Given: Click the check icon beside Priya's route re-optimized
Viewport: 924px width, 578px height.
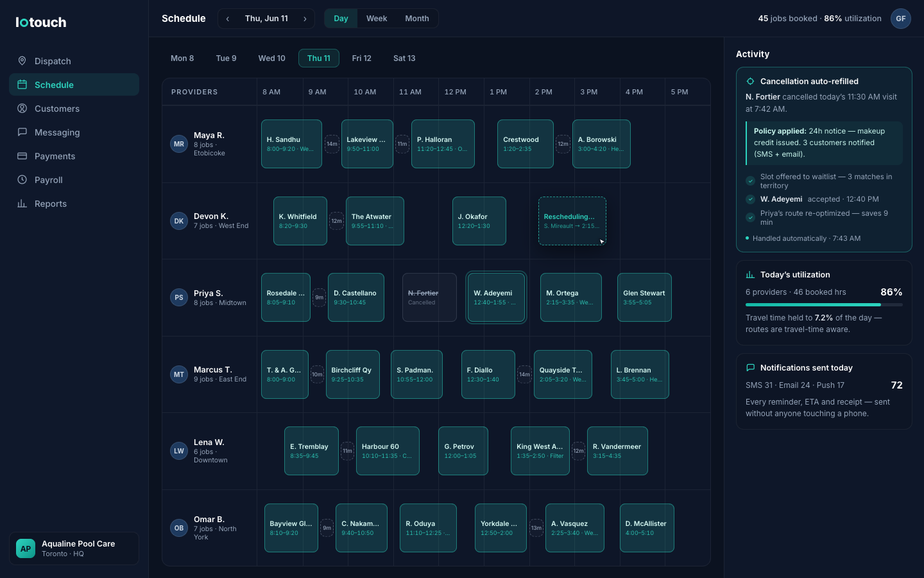Looking at the screenshot, I should tap(750, 218).
